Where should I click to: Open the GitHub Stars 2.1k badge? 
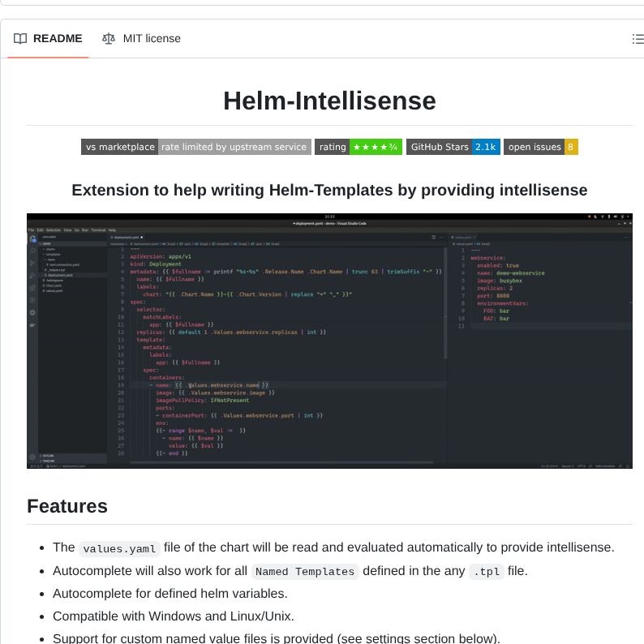(453, 147)
